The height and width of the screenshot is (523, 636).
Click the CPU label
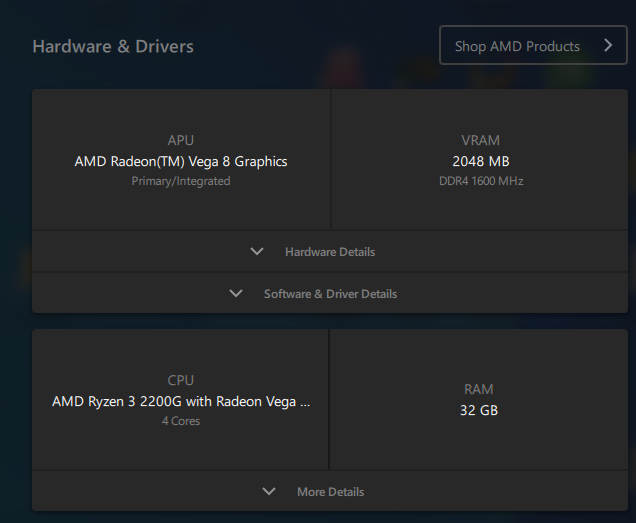[x=181, y=380]
